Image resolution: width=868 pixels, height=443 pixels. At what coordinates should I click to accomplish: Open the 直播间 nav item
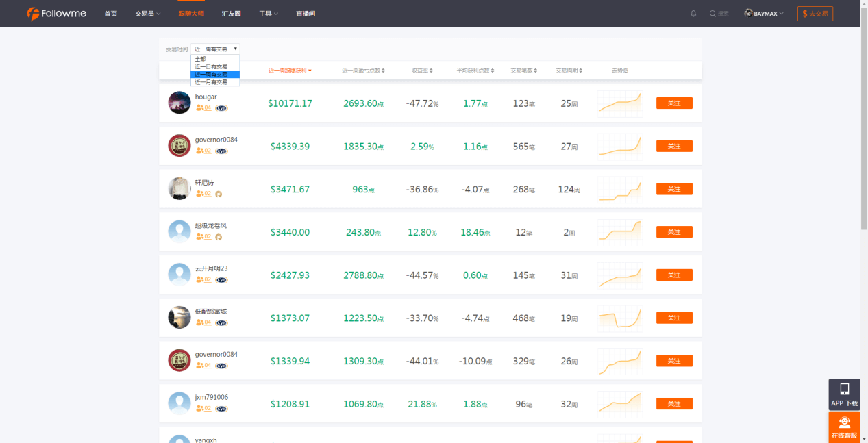coord(306,14)
